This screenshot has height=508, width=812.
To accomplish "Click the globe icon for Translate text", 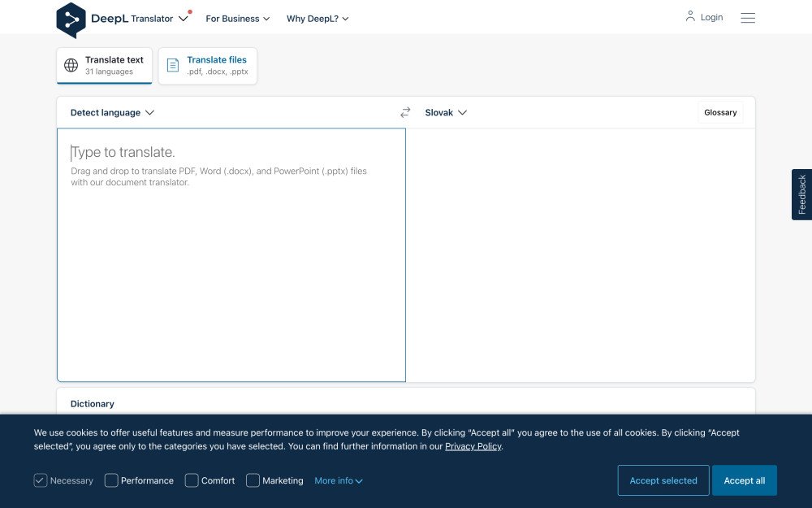I will click(71, 66).
